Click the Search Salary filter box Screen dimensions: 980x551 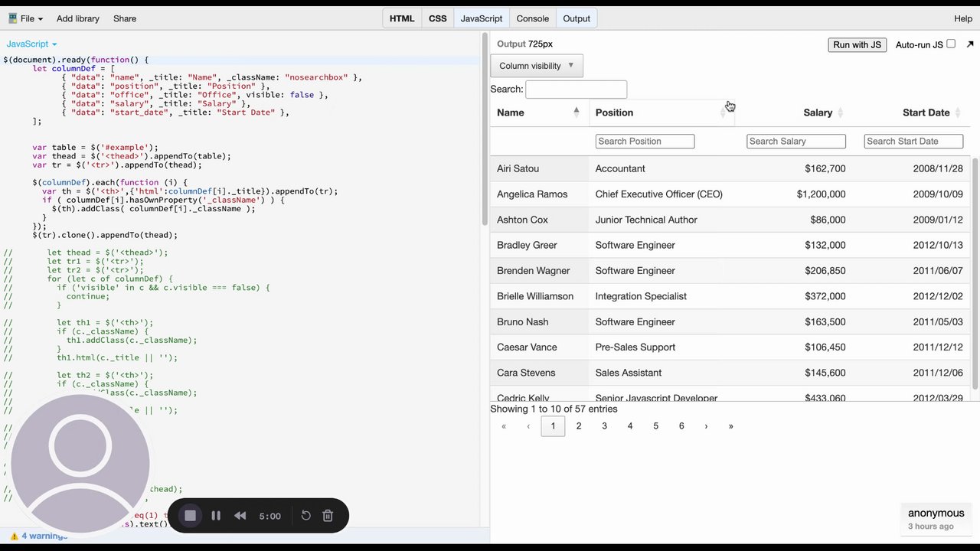(796, 142)
